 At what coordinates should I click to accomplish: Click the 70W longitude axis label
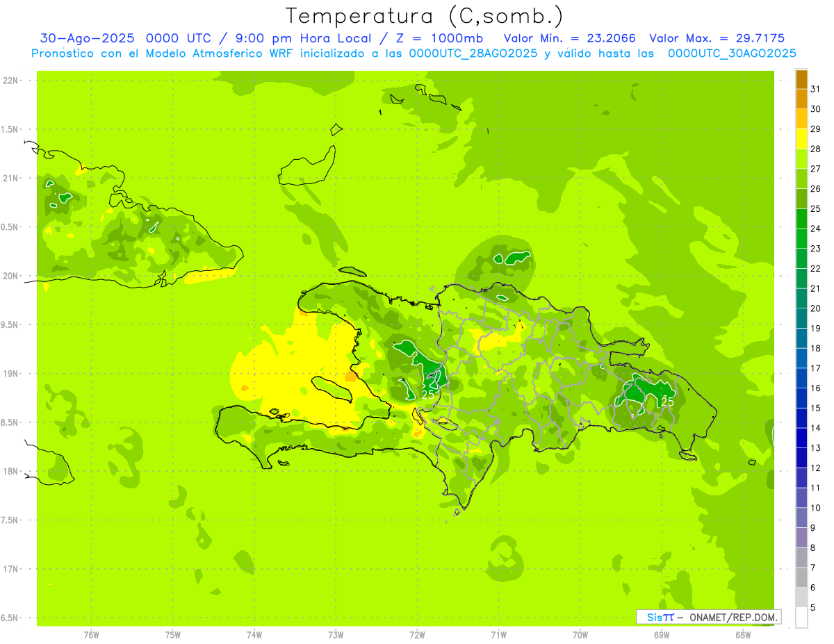click(580, 635)
